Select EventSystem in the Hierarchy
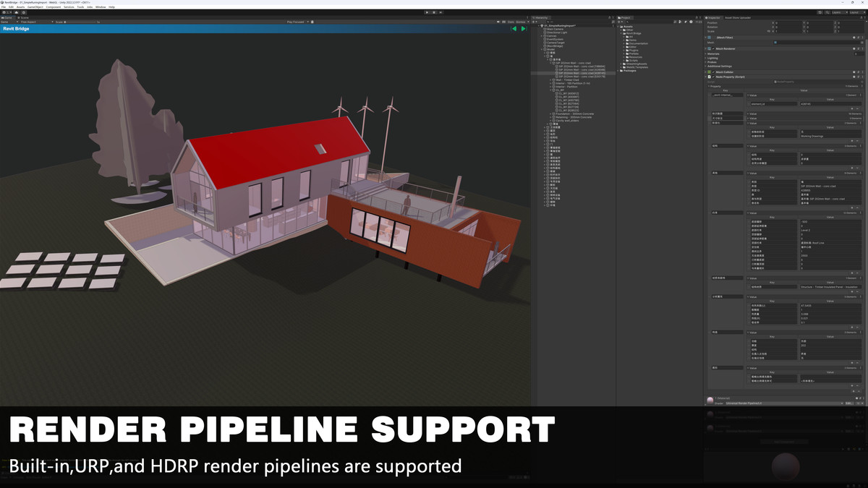 coord(554,39)
